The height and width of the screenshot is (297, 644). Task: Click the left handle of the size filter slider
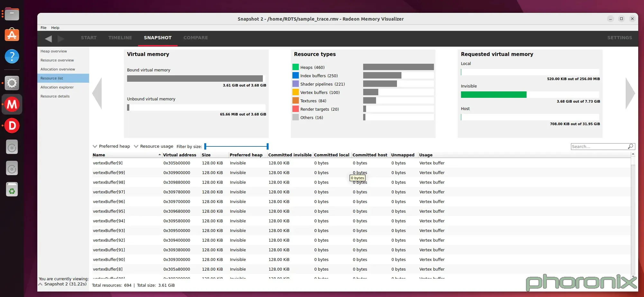point(205,146)
